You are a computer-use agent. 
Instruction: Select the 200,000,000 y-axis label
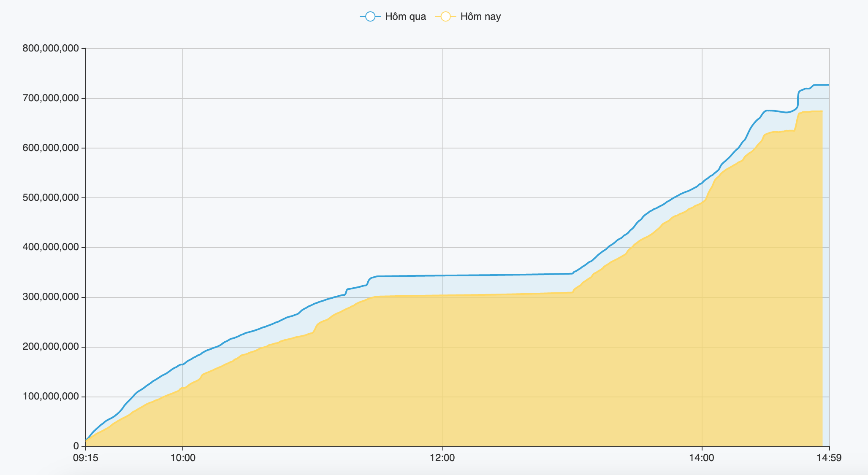(51, 347)
